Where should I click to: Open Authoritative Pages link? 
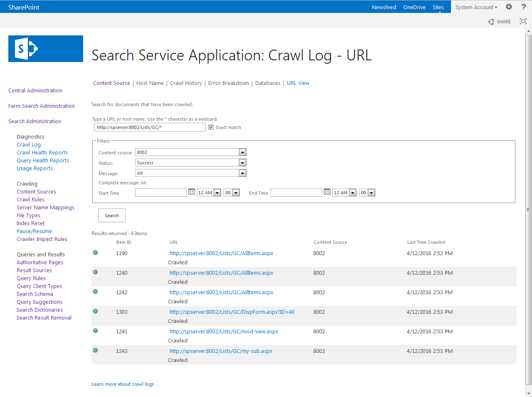pos(40,263)
